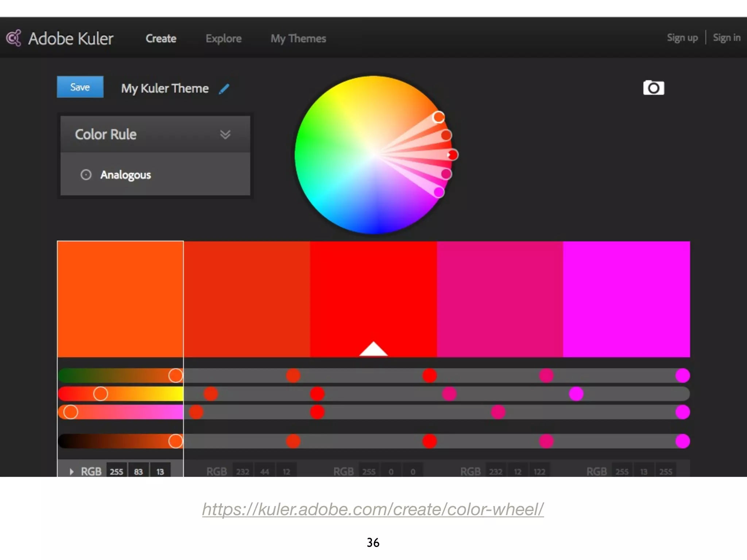Select the dark red-orange color swatch
Screen dimensions: 747x560
[x=247, y=299]
